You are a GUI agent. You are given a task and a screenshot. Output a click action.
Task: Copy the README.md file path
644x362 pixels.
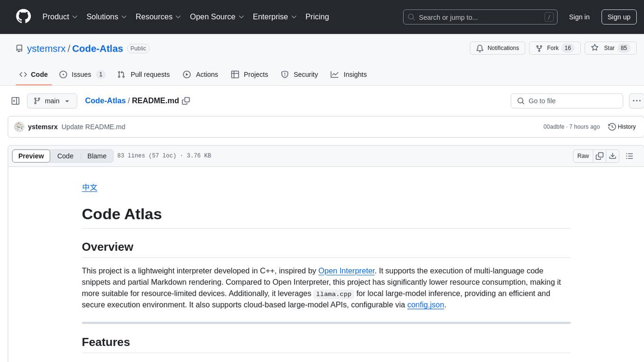pyautogui.click(x=186, y=101)
